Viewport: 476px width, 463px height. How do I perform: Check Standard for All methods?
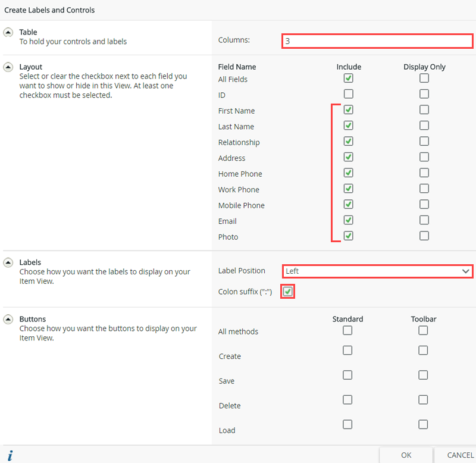pos(347,330)
